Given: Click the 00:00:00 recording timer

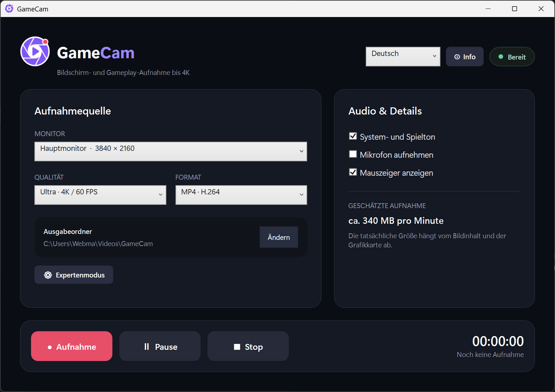Looking at the screenshot, I should point(498,341).
